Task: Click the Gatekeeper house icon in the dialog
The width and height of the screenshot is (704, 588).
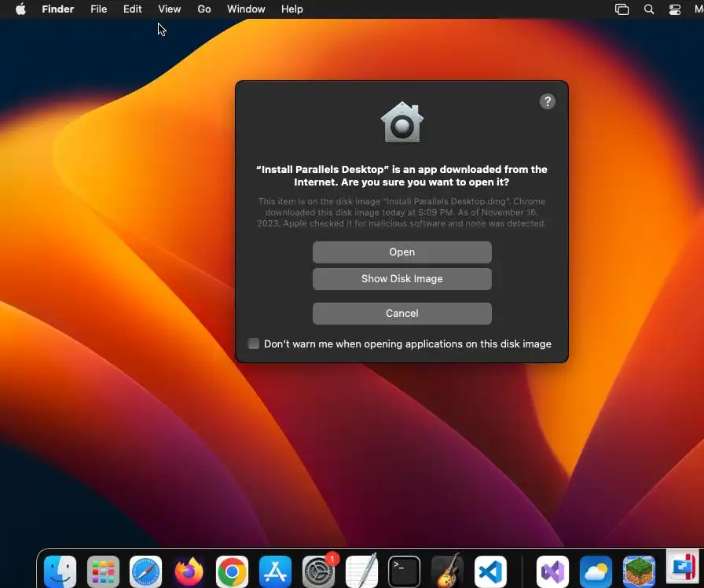Action: [401, 122]
